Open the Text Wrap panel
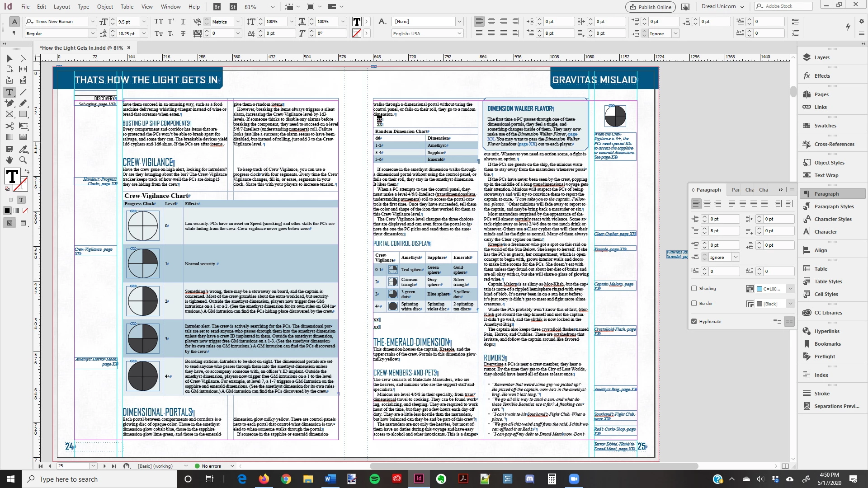868x488 pixels. 826,175
